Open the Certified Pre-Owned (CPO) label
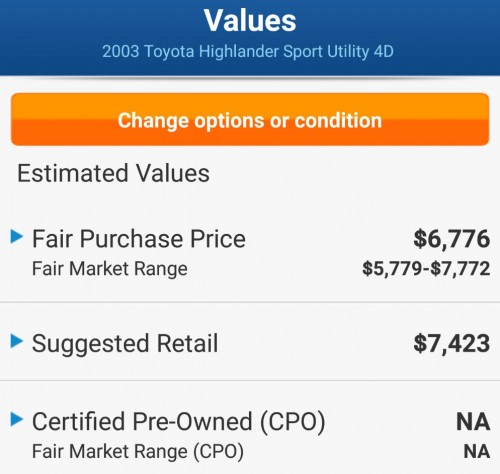This screenshot has height=474, width=500. 179,422
